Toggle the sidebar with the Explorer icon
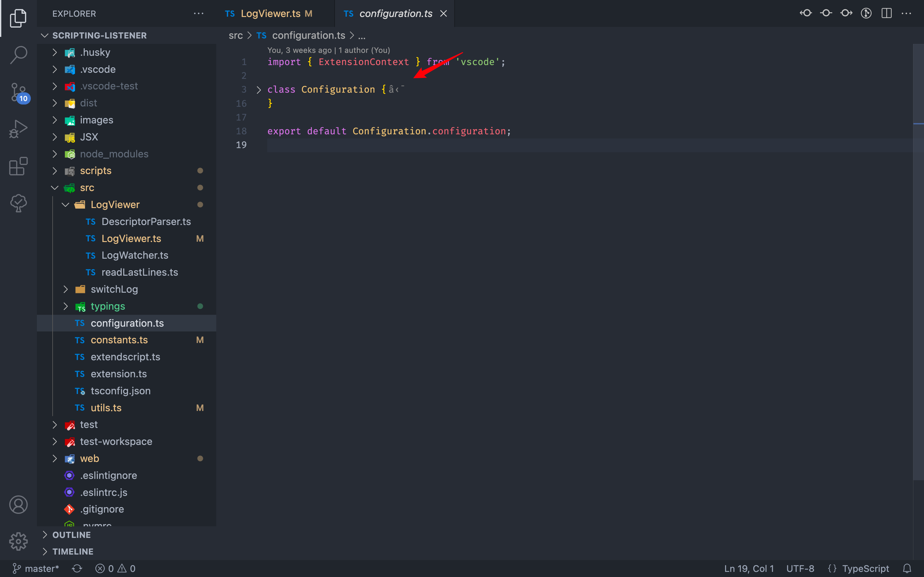 click(18, 18)
